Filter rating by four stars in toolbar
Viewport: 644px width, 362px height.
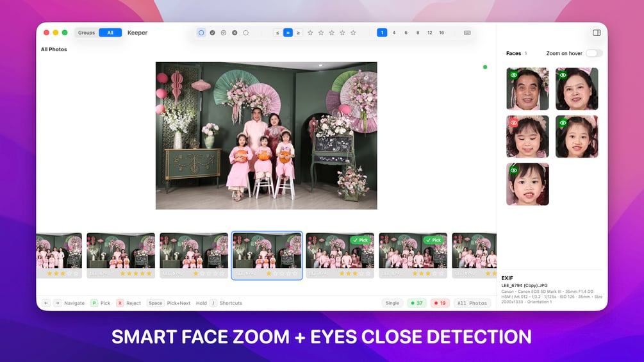point(342,33)
